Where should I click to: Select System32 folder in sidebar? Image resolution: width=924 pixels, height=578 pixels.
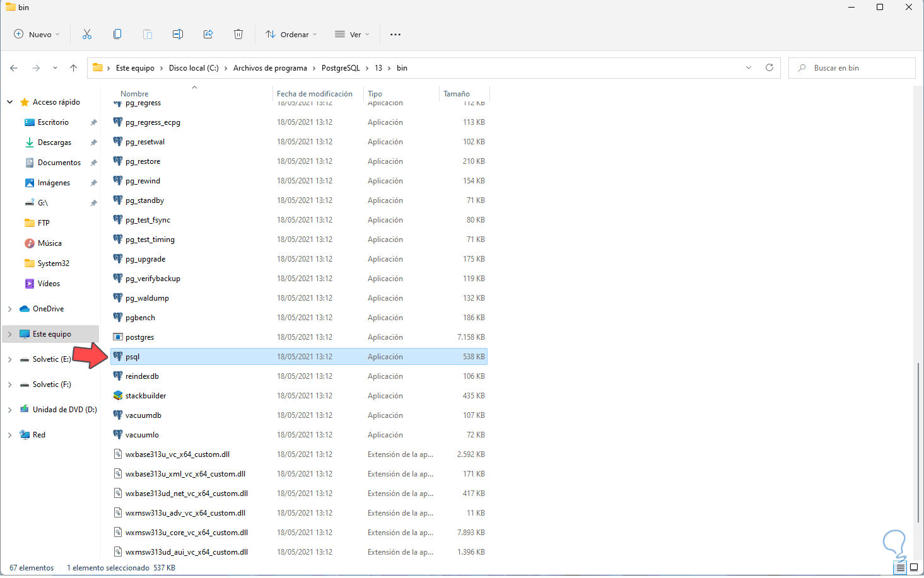click(54, 263)
